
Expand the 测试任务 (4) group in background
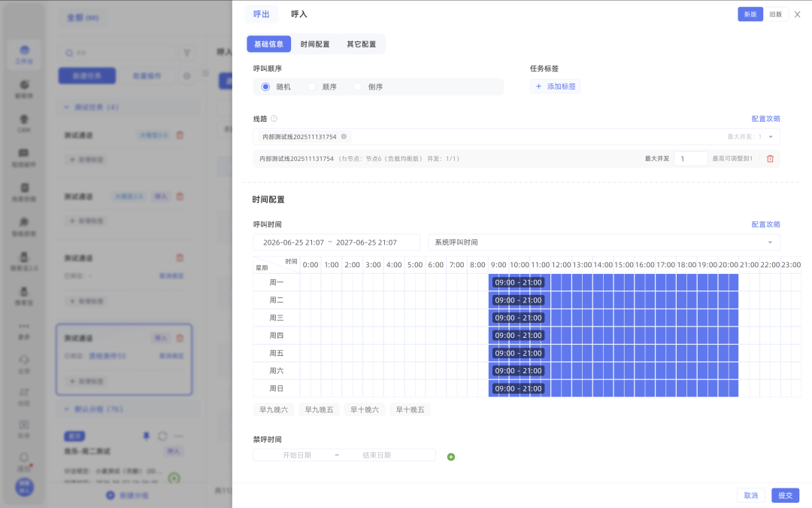coord(66,107)
